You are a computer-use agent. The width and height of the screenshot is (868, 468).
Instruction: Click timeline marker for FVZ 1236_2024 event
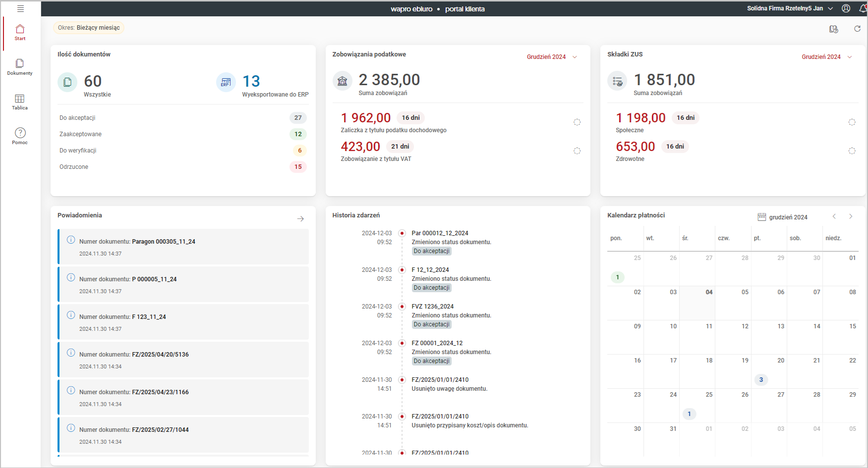pyautogui.click(x=402, y=307)
